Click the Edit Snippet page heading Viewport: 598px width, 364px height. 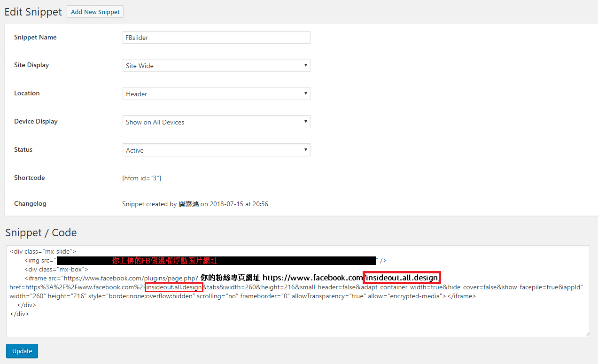pyautogui.click(x=33, y=12)
